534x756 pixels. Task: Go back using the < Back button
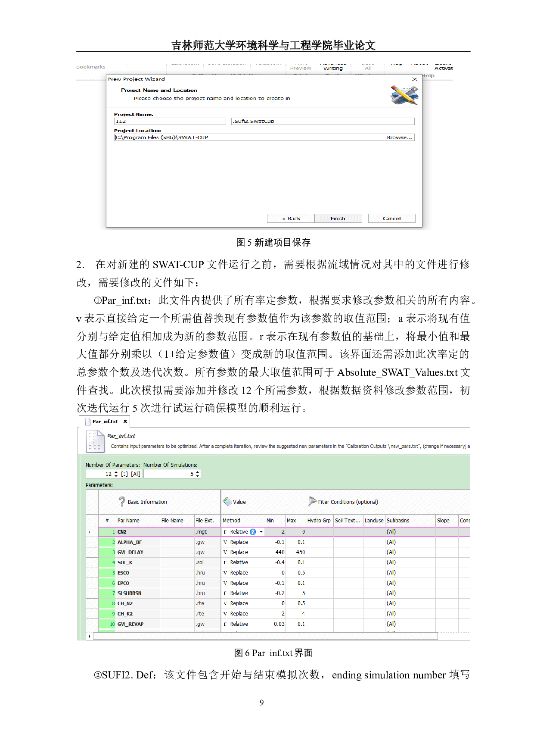point(291,219)
